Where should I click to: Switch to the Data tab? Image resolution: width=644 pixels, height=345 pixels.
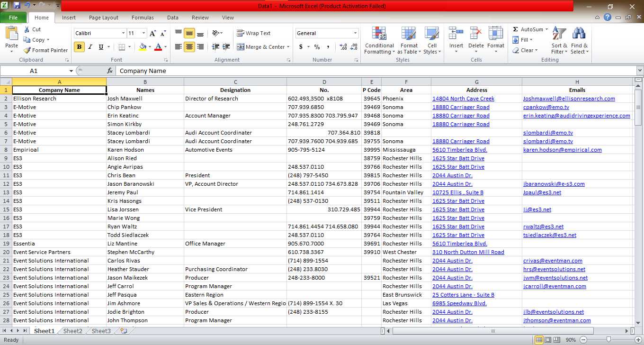tap(173, 18)
